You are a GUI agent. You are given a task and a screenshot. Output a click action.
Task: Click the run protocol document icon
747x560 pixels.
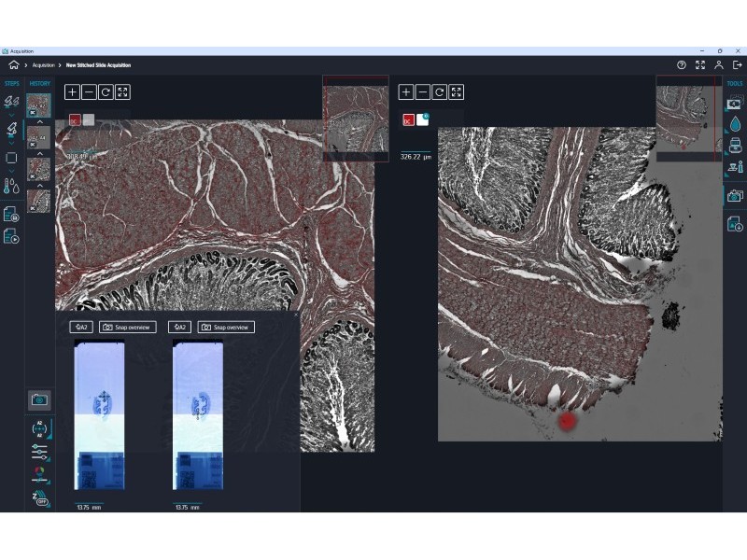coord(11,236)
